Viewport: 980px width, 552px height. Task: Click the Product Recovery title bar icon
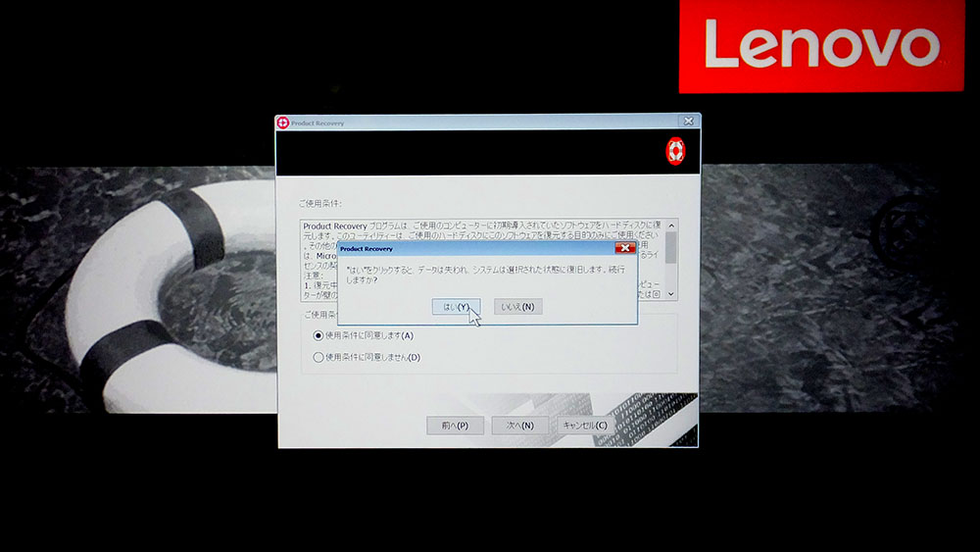[x=283, y=123]
